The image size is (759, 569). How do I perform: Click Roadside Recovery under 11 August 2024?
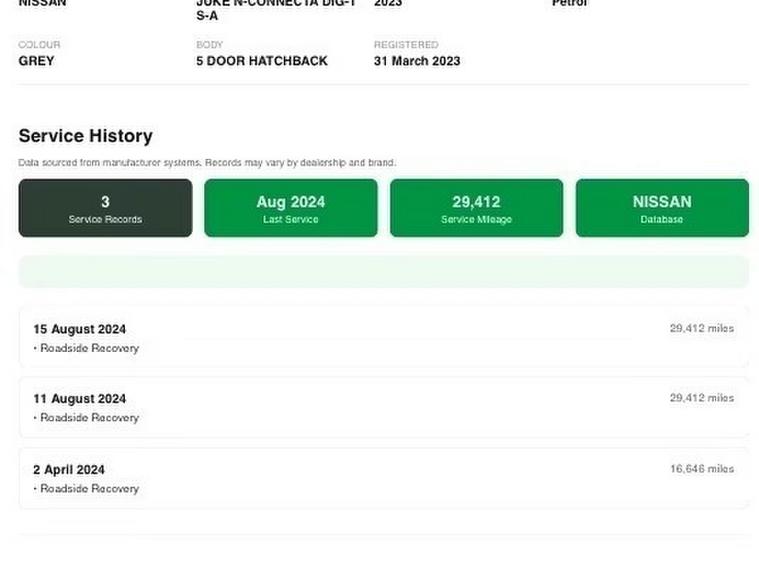(89, 418)
